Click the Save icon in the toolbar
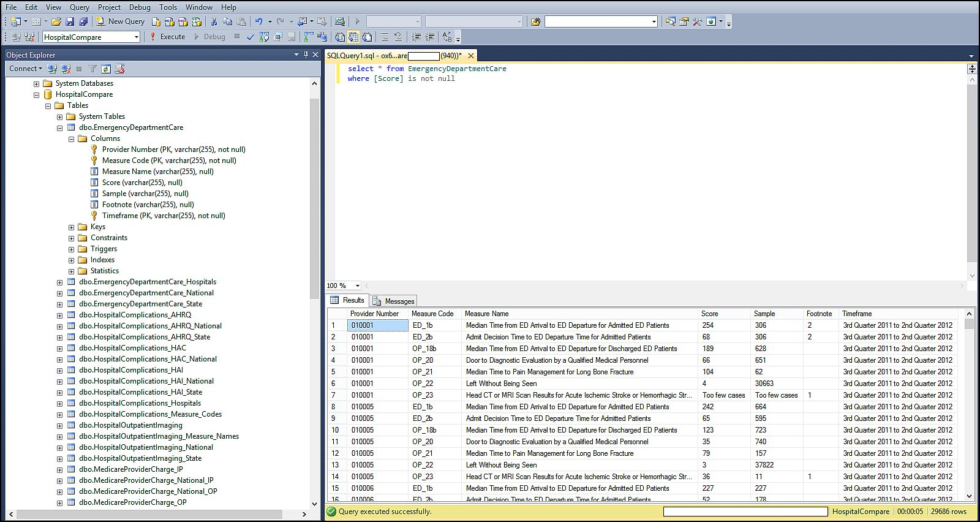 [69, 21]
